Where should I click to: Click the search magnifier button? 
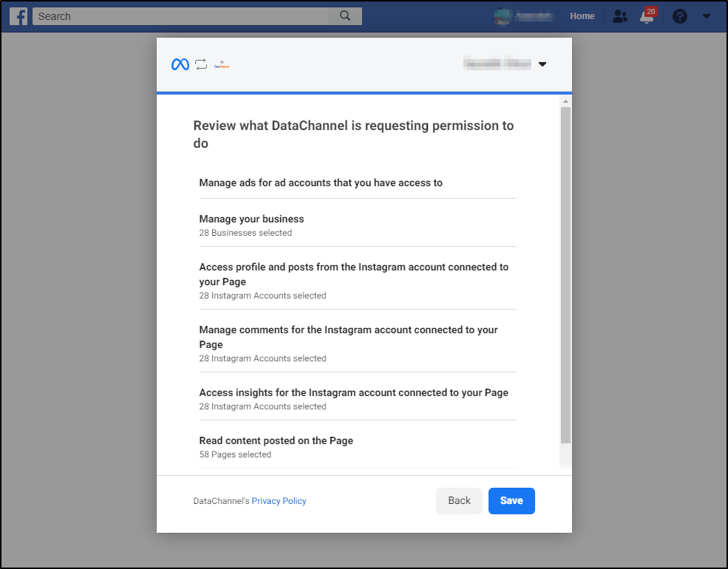click(x=345, y=16)
